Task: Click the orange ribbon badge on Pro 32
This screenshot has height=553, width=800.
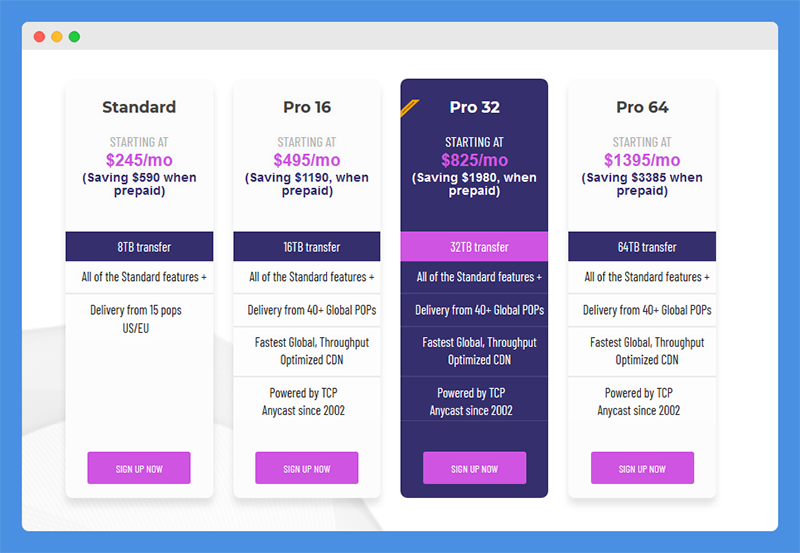Action: pos(409,108)
